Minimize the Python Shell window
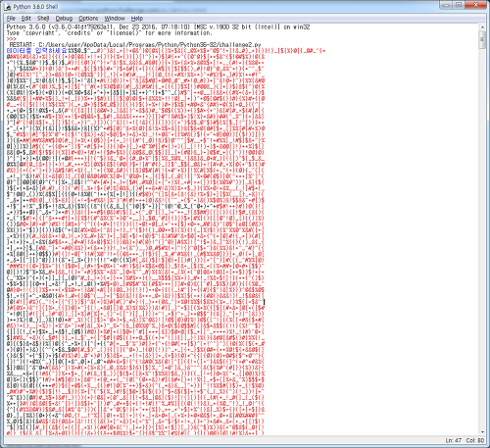 pos(446,5)
